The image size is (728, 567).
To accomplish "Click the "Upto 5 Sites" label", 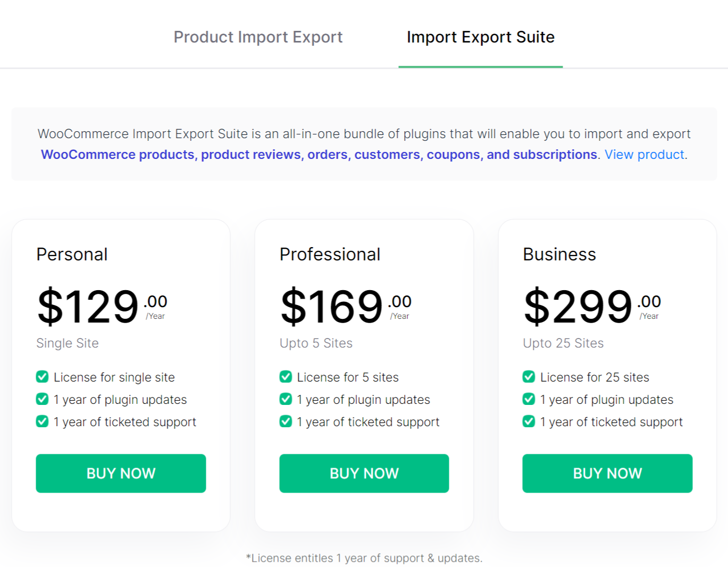I will 316,343.
